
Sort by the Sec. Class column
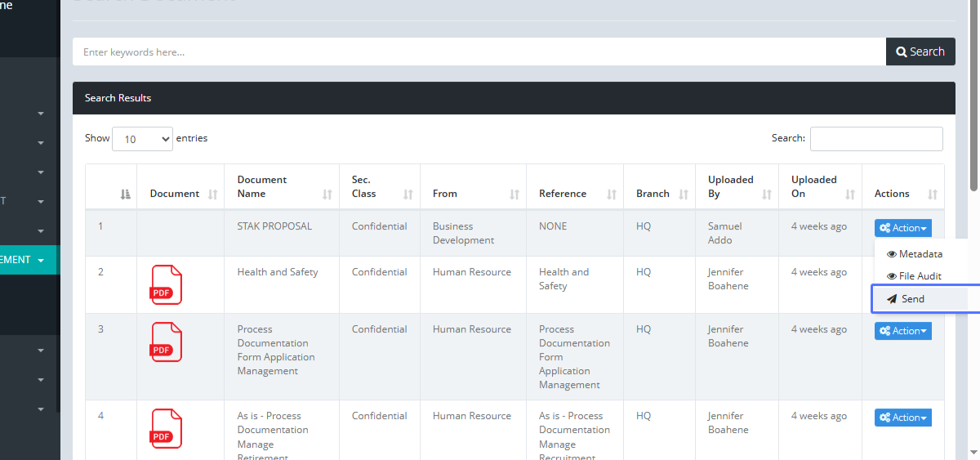pos(379,187)
